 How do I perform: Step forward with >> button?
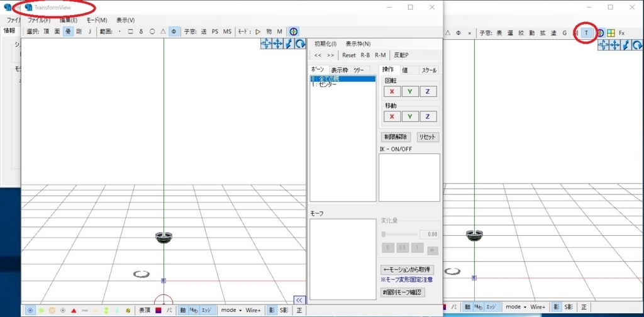[330, 55]
